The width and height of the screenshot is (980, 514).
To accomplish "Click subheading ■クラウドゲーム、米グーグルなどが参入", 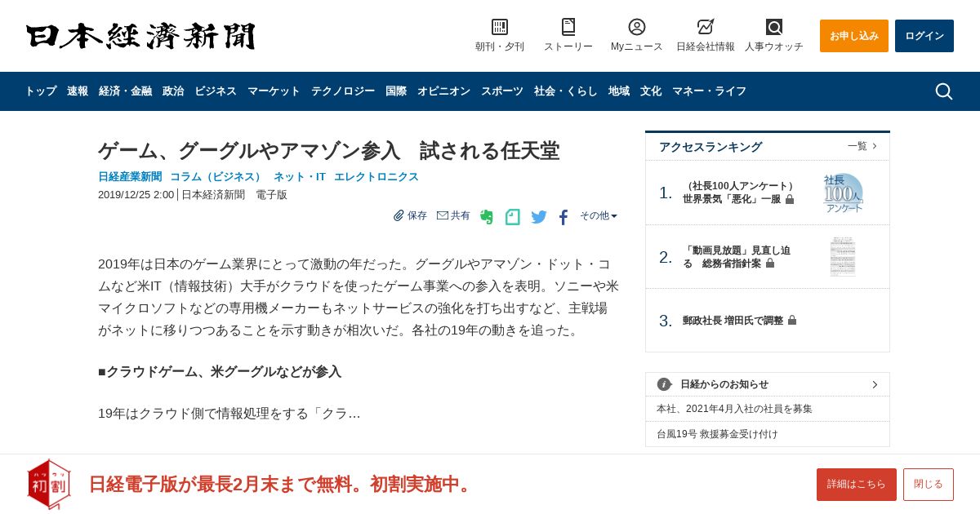I will pos(220,372).
